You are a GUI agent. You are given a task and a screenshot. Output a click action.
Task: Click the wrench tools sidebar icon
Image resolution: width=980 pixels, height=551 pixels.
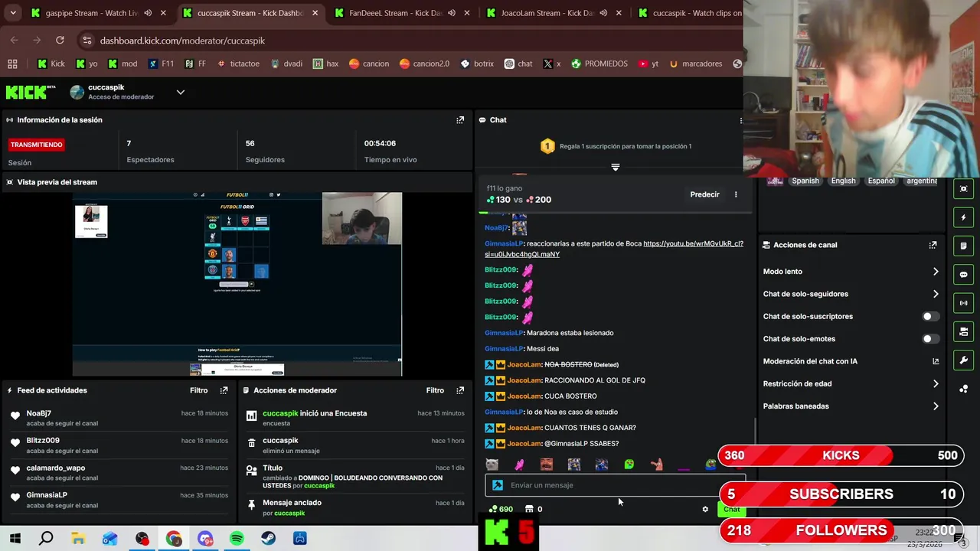click(963, 360)
